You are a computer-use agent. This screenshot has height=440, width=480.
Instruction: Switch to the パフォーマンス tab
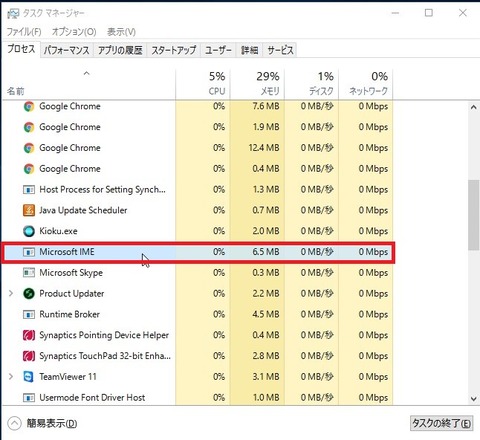point(67,50)
